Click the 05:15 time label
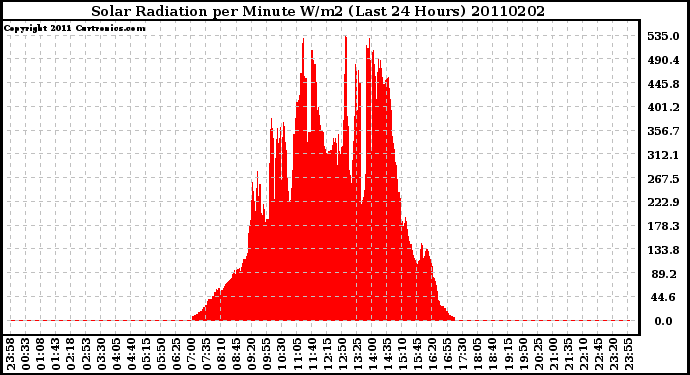This screenshot has height=375, width=690. [x=146, y=355]
